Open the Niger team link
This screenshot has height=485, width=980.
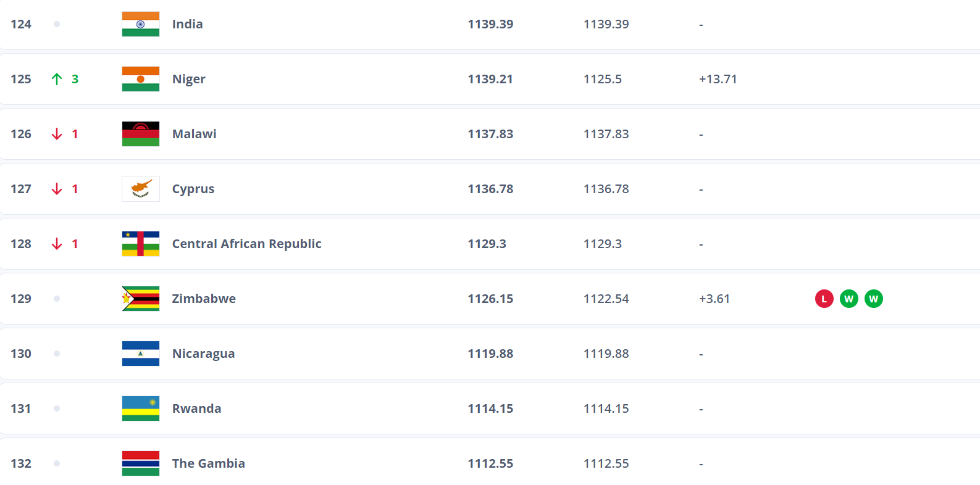(188, 79)
